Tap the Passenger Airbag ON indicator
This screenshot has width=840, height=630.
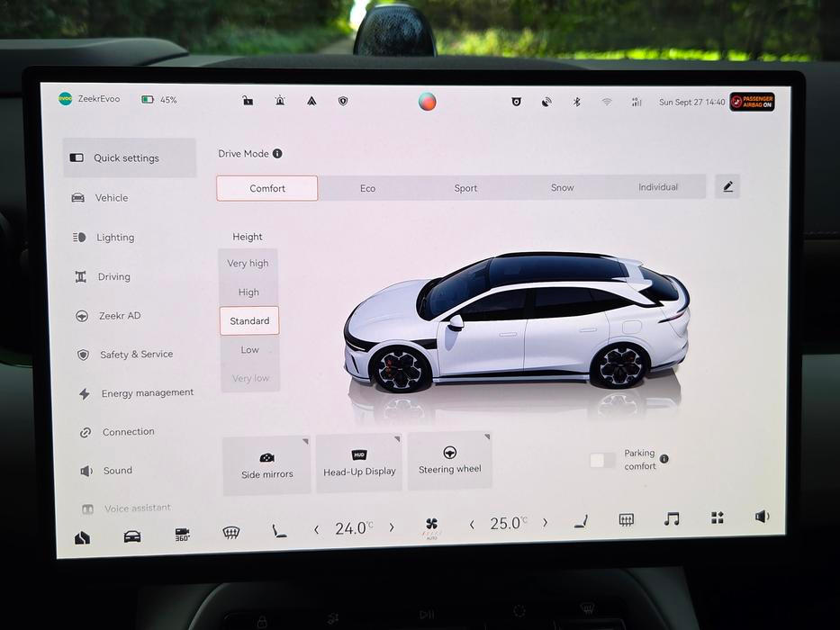pyautogui.click(x=752, y=102)
